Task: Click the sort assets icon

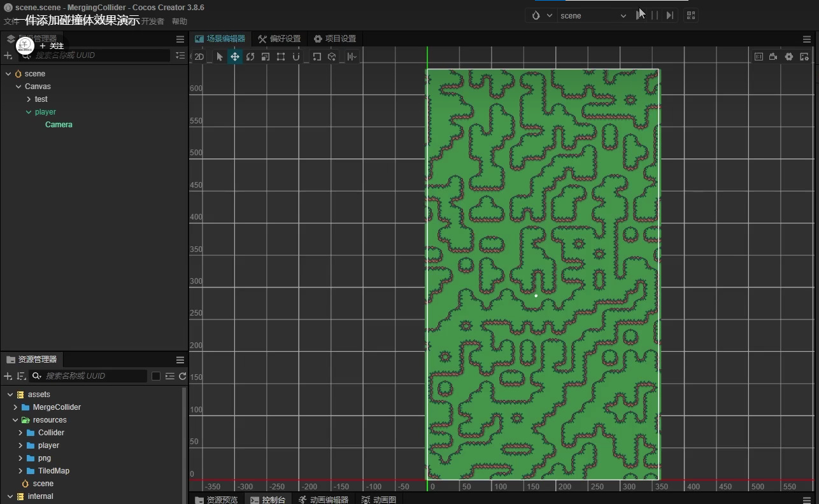Action: pyautogui.click(x=21, y=376)
